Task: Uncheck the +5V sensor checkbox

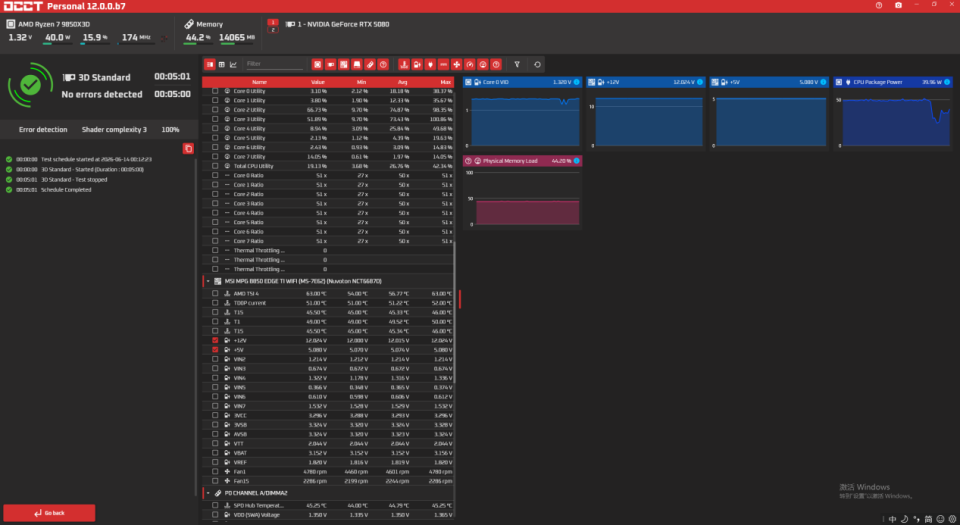Action: pos(215,349)
